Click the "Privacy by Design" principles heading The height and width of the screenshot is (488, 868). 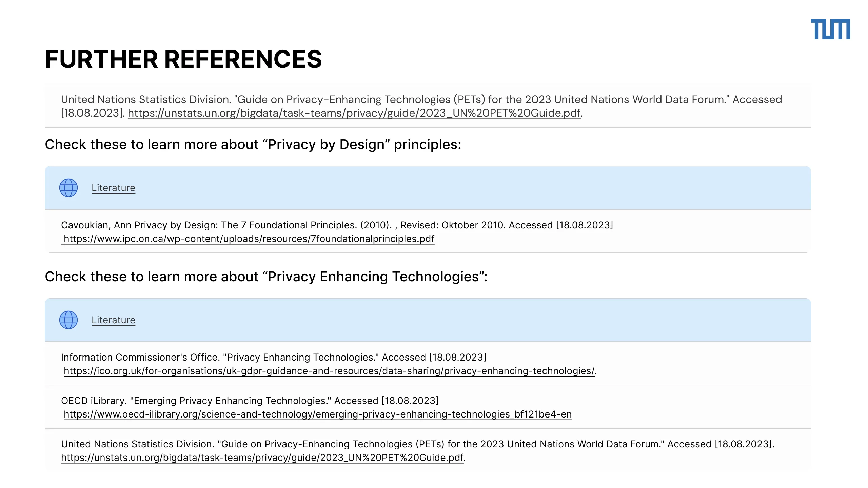(253, 144)
